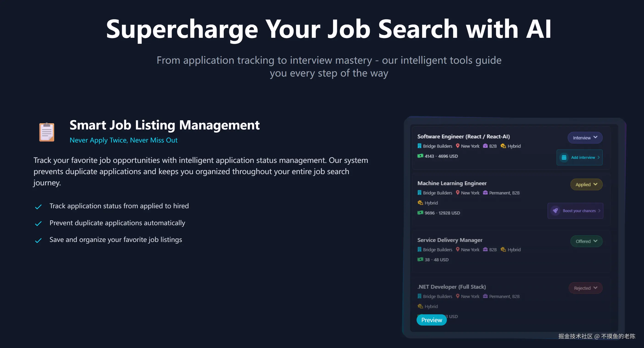Click green money icon beside 9696 - 12928 USD

click(x=420, y=213)
